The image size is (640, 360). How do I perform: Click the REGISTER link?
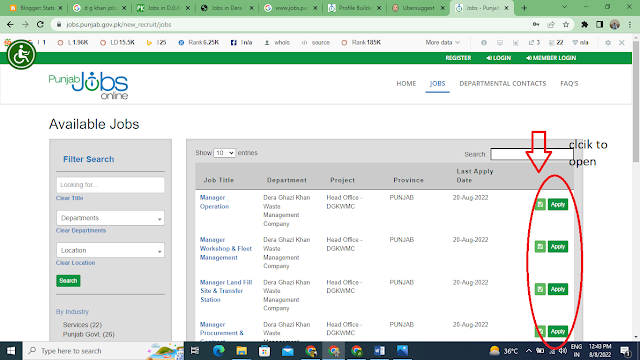458,58
